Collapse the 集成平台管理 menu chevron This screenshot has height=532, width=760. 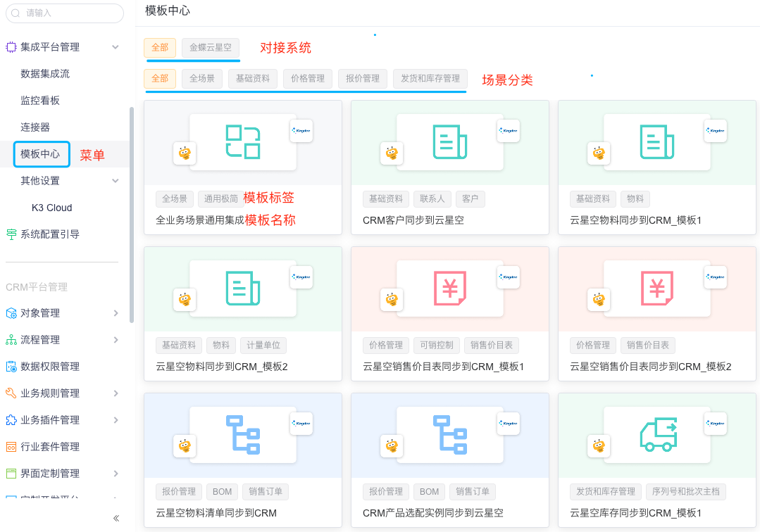116,47
